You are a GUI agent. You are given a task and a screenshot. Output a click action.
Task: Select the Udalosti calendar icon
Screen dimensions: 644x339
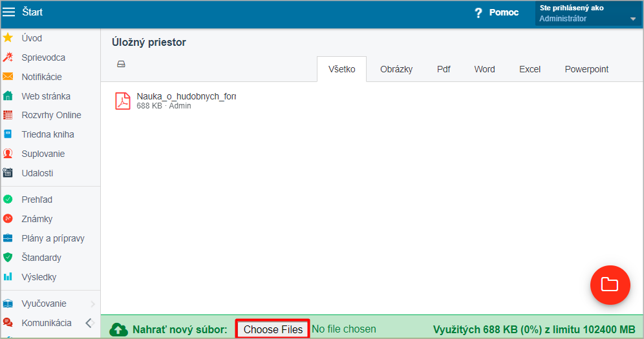[8, 173]
